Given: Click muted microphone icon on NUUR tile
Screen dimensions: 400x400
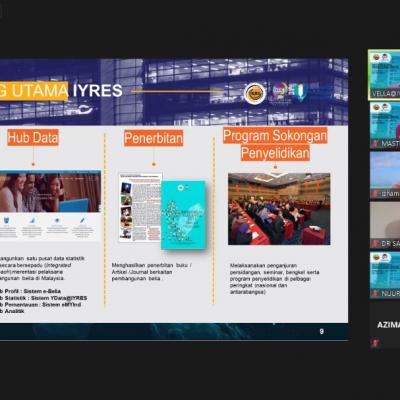Looking at the screenshot, I should [x=375, y=293].
